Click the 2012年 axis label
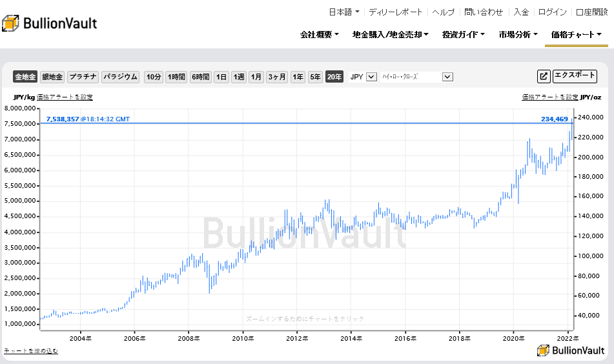614x364 pixels. (297, 338)
